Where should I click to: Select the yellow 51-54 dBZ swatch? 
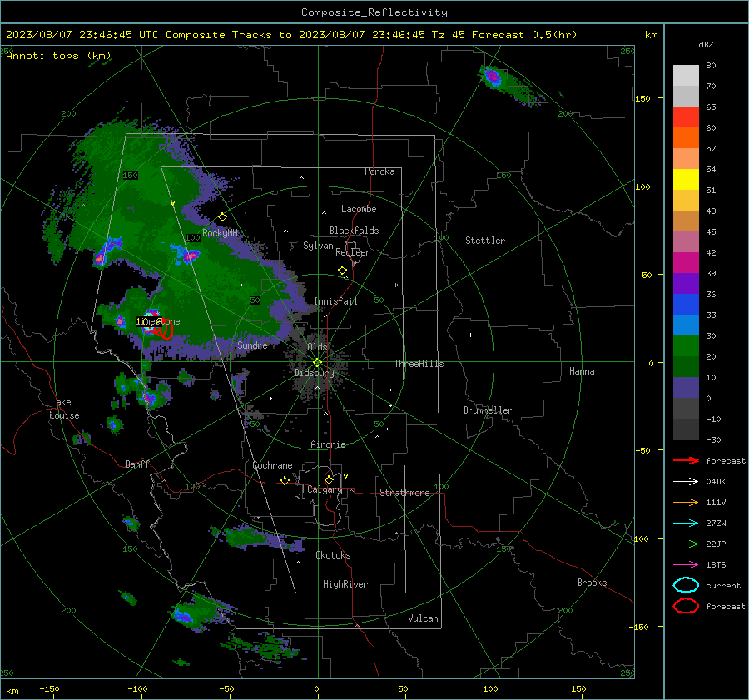(686, 179)
